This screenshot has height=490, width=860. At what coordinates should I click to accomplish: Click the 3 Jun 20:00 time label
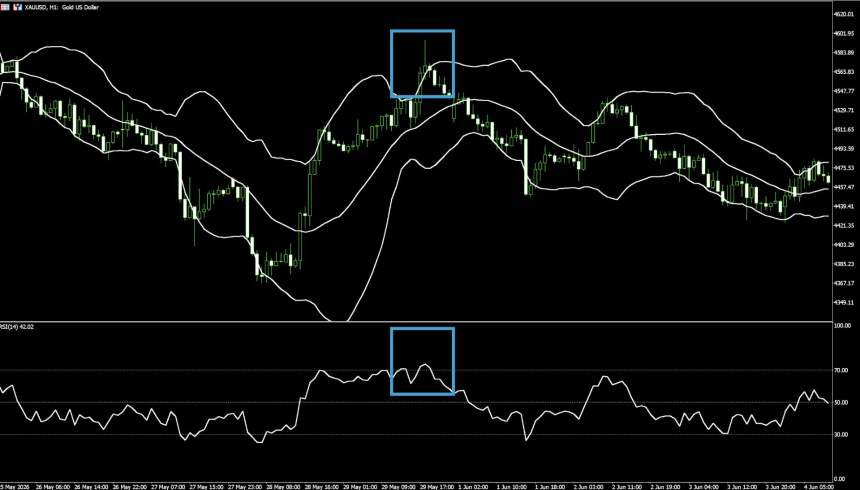pos(782,487)
